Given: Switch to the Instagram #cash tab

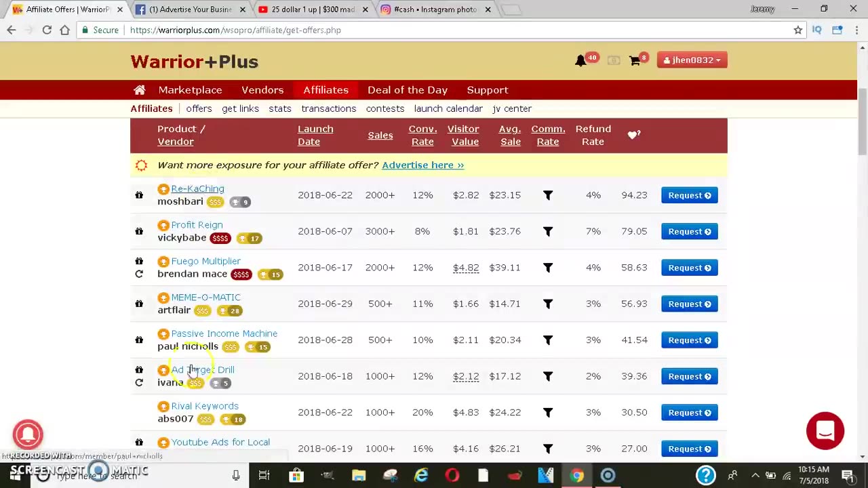Looking at the screenshot, I should pos(435,9).
